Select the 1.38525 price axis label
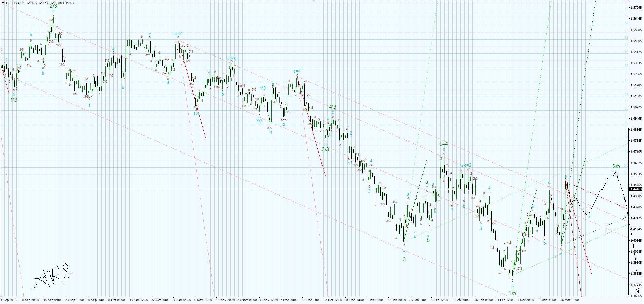Image resolution: width=644 pixels, height=304 pixels. (x=636, y=273)
